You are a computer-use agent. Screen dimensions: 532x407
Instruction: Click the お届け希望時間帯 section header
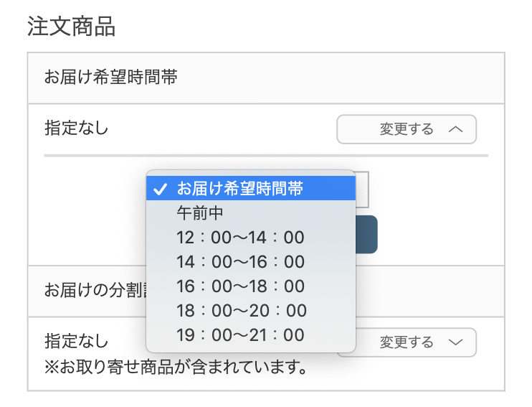click(110, 77)
